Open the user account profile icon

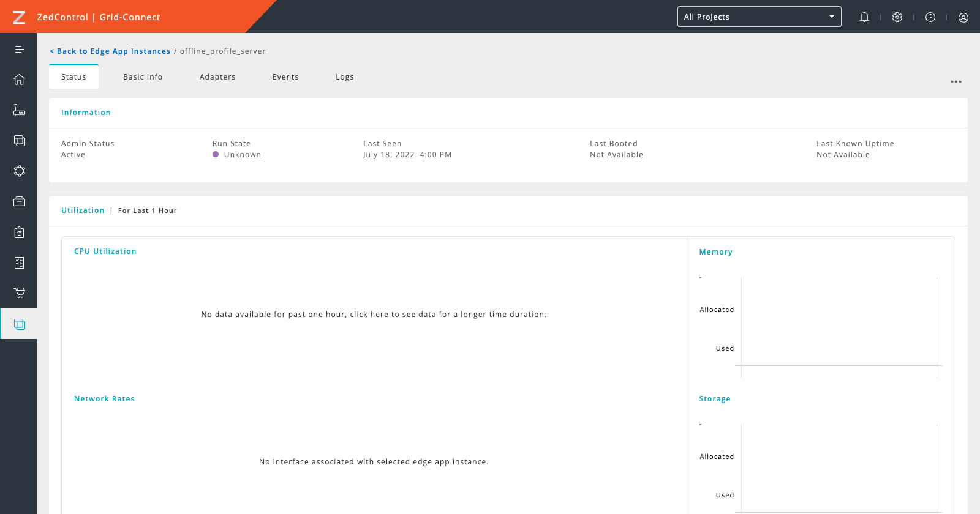pyautogui.click(x=963, y=17)
